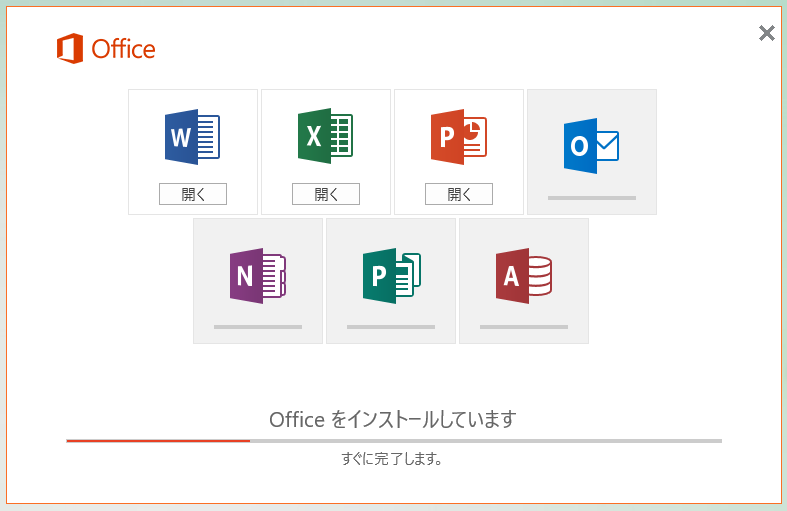This screenshot has height=511, width=787.
Task: Click the PowerPoint application icon
Action: coord(459,137)
